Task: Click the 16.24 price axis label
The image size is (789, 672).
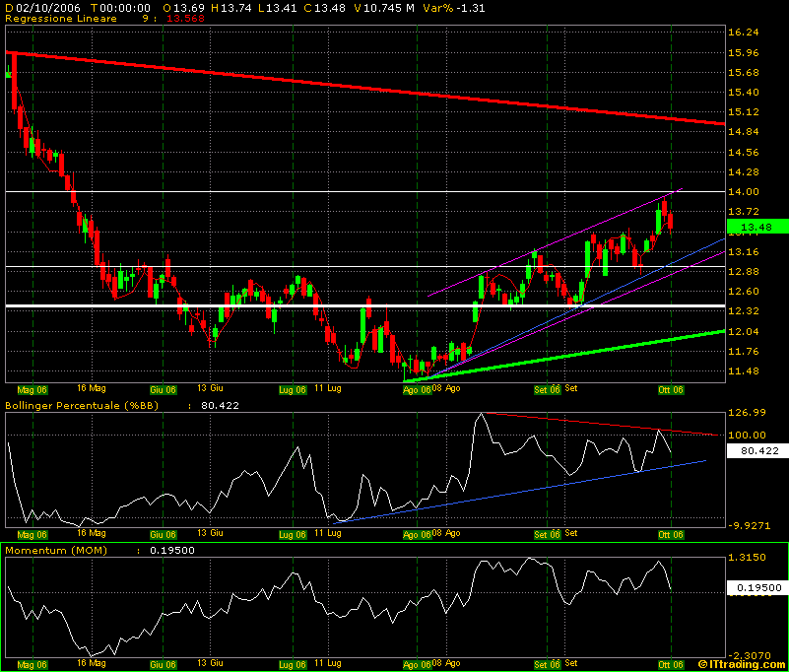Action: [743, 33]
